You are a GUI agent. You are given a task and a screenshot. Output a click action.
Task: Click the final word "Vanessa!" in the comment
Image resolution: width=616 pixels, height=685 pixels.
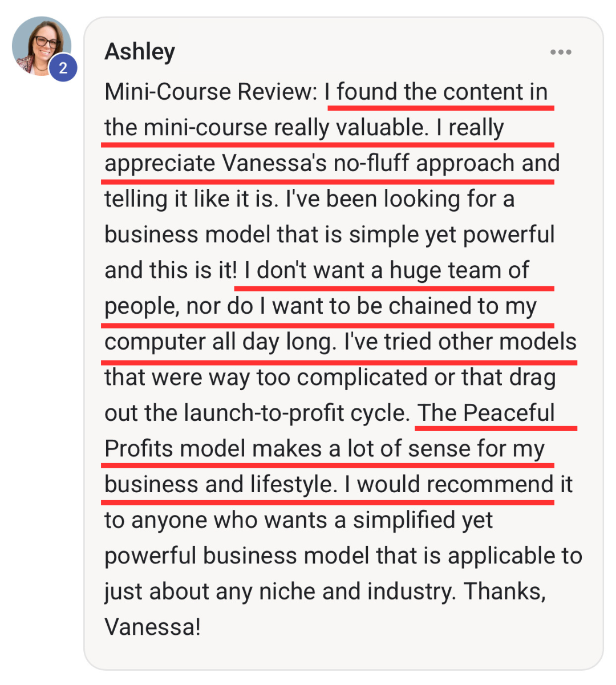[152, 627]
